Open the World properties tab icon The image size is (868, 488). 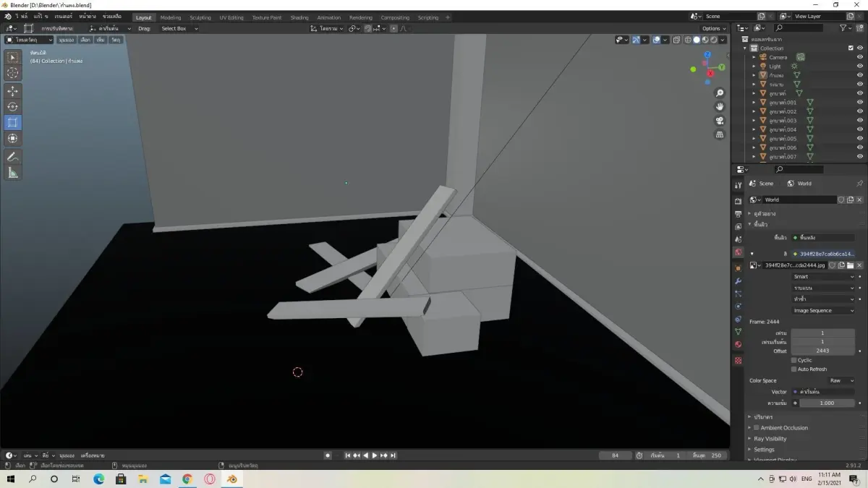pyautogui.click(x=738, y=252)
